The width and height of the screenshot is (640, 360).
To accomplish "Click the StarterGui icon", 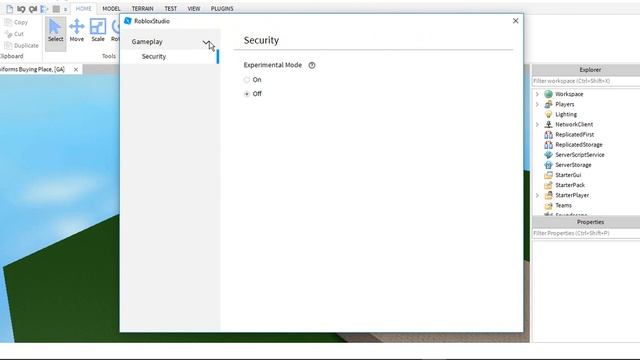I will (x=548, y=175).
